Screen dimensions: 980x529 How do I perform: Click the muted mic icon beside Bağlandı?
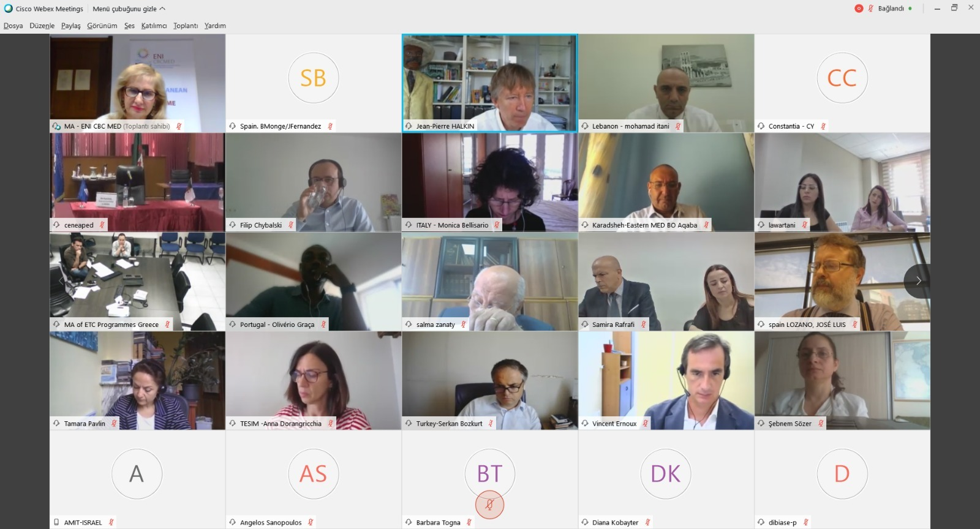pyautogui.click(x=871, y=9)
